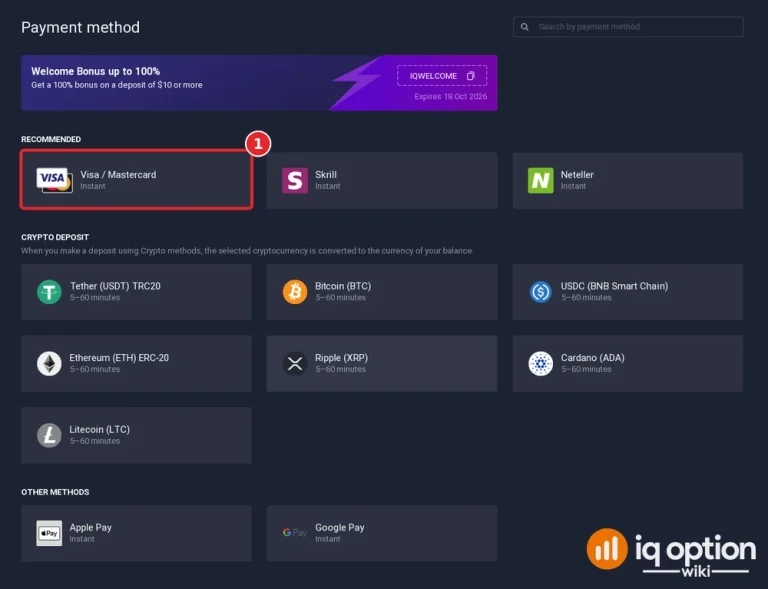
Task: Click the IQWELCOME promo code box
Action: (x=442, y=76)
